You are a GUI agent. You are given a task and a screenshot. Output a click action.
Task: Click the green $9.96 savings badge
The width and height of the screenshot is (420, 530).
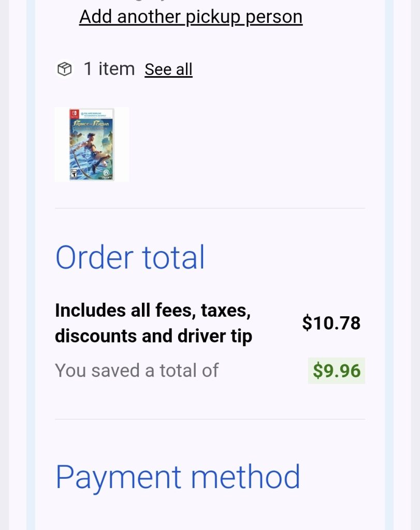[x=336, y=371]
